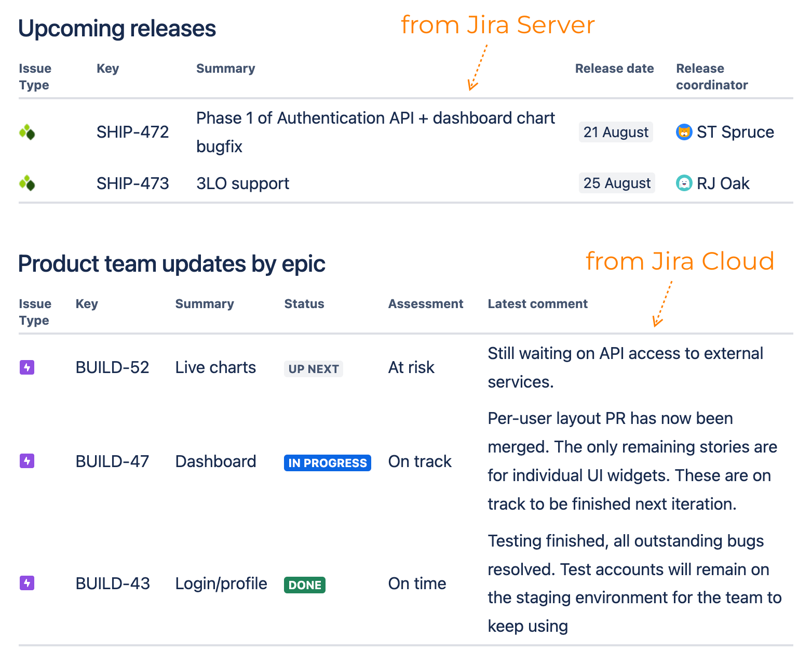812x664 pixels.
Task: Toggle BUILD-47 status via IN PROGRESS lozenge
Action: [327, 462]
